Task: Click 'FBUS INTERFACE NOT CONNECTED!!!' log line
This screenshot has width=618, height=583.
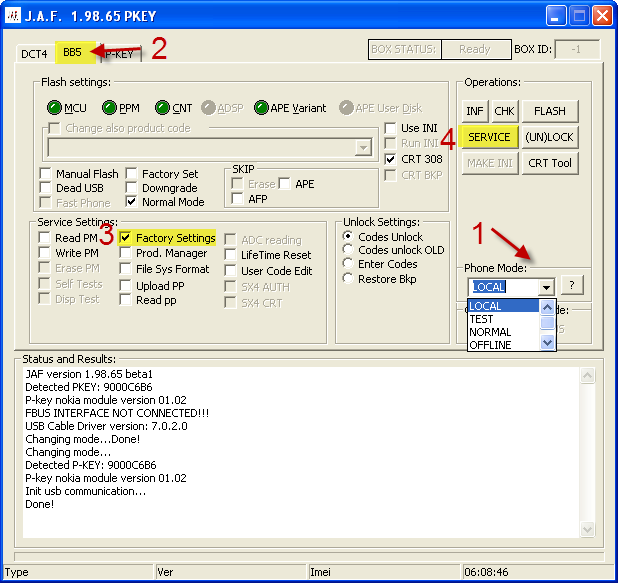Action: pyautogui.click(x=117, y=413)
